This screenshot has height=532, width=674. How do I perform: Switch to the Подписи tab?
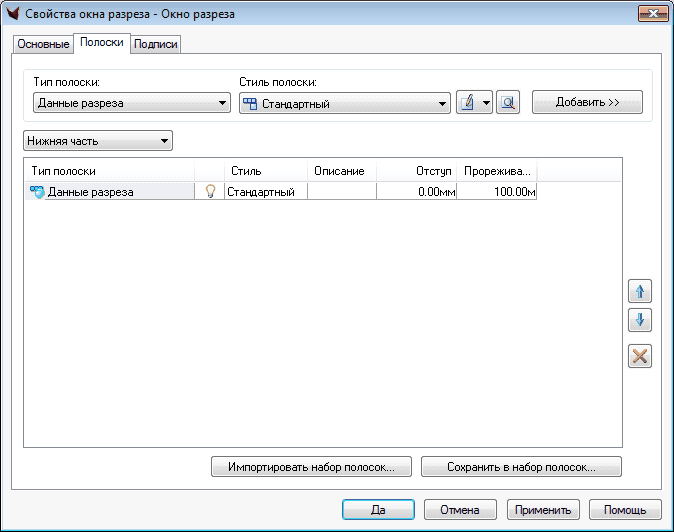[155, 45]
